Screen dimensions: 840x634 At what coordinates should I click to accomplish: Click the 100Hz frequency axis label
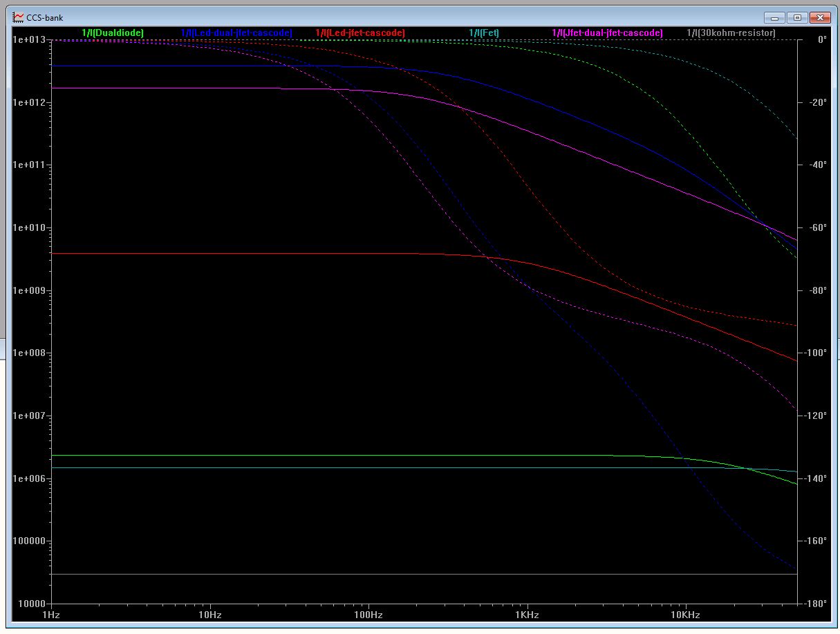point(368,615)
